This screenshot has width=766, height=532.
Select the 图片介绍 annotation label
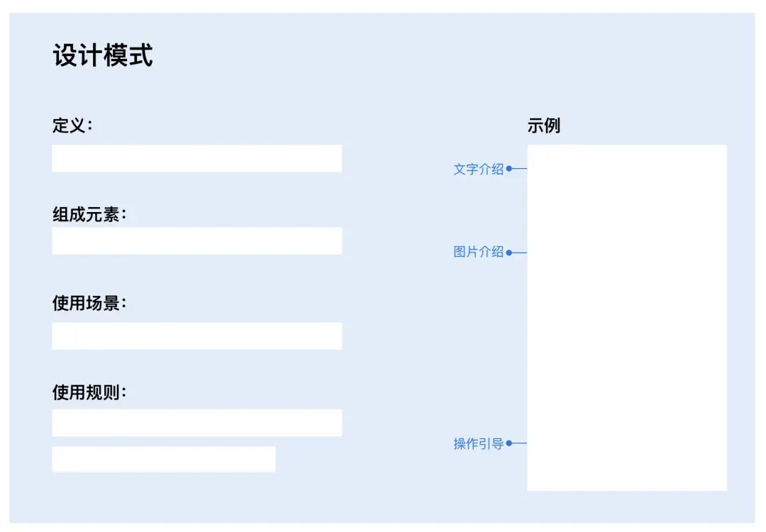click(478, 252)
